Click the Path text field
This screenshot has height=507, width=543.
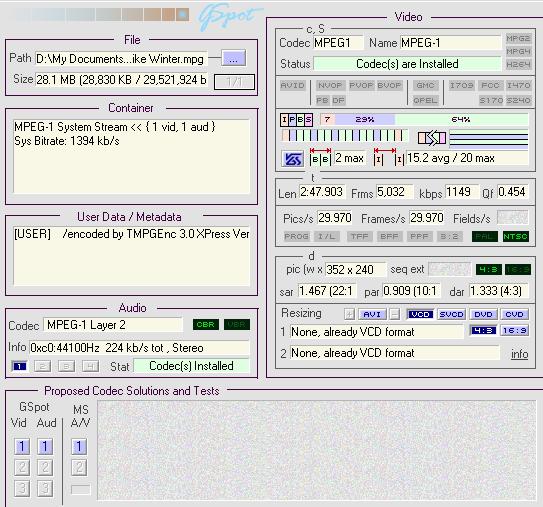121,59
